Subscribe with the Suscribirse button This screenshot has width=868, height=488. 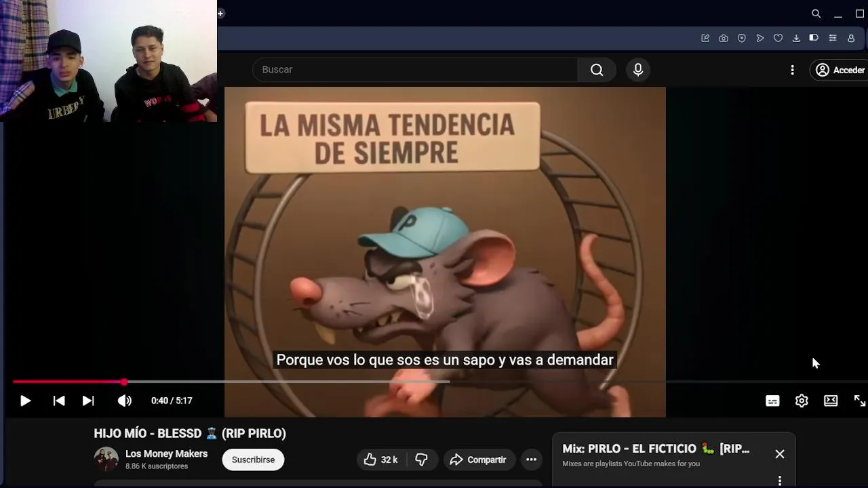tap(253, 460)
